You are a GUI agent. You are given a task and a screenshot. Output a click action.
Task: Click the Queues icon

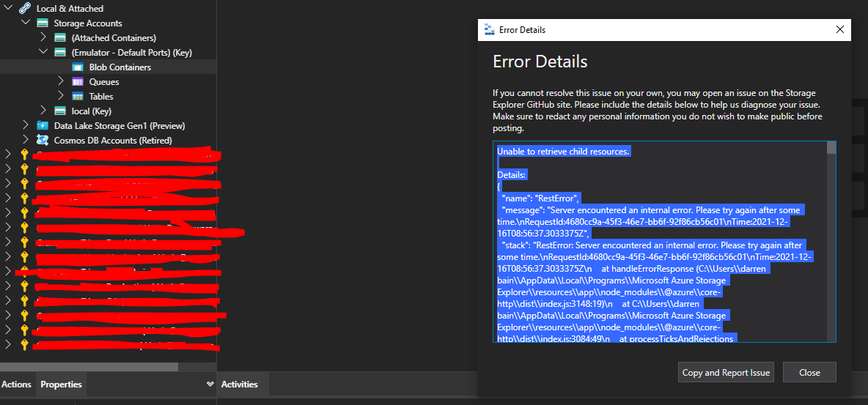pyautogui.click(x=78, y=82)
